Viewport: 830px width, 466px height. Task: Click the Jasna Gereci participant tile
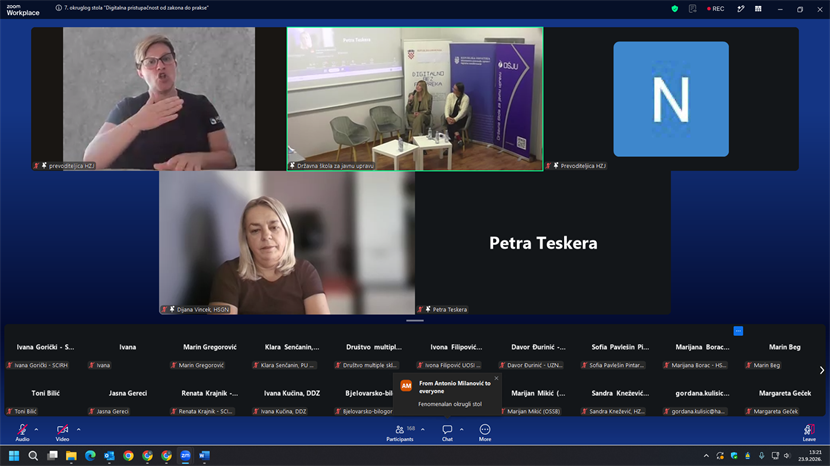coord(128,395)
